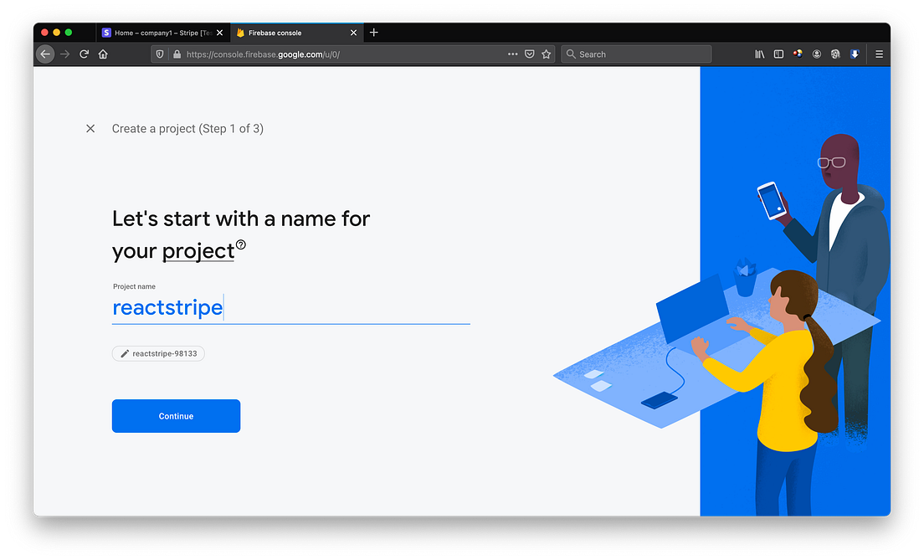The image size is (924, 560).
Task: Reload the current page
Action: click(x=84, y=54)
